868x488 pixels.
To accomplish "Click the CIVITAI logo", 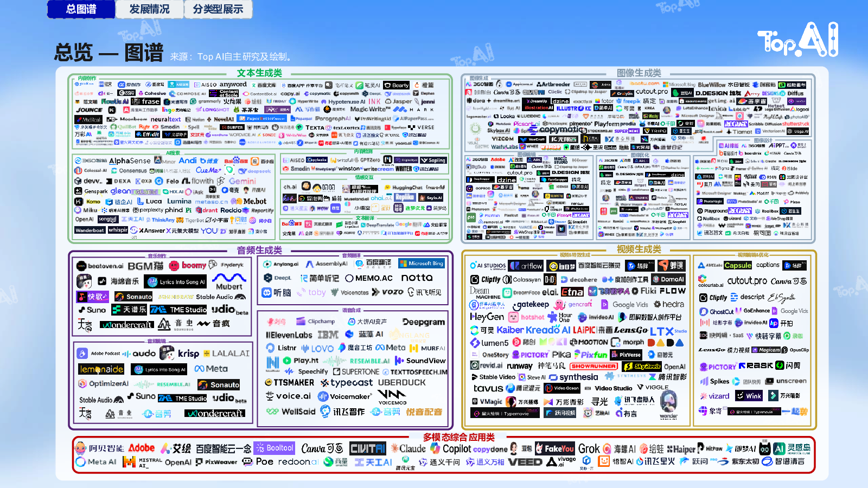I will click(x=367, y=448).
